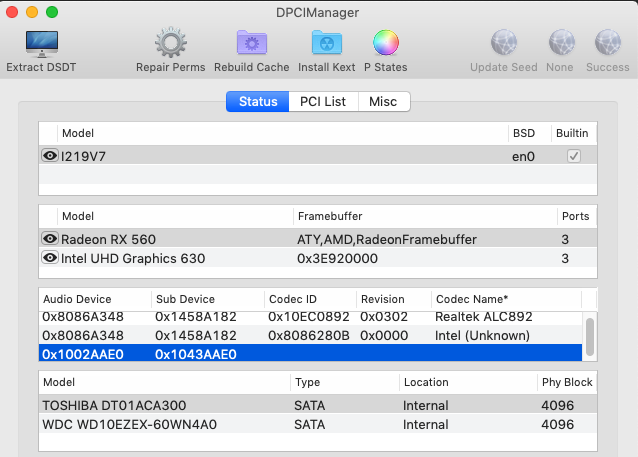This screenshot has width=638, height=457.
Task: Toggle eye icon for I219V7 network row
Action: (x=50, y=155)
